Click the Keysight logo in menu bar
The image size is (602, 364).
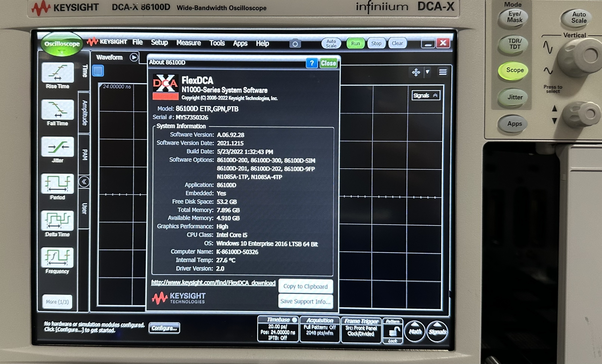tap(107, 42)
